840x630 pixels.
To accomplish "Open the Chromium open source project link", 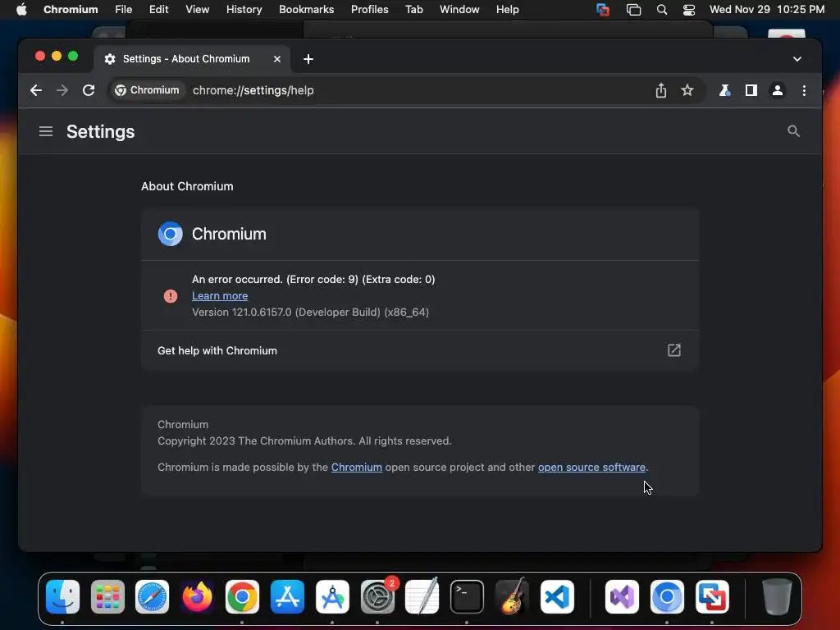I will [356, 467].
